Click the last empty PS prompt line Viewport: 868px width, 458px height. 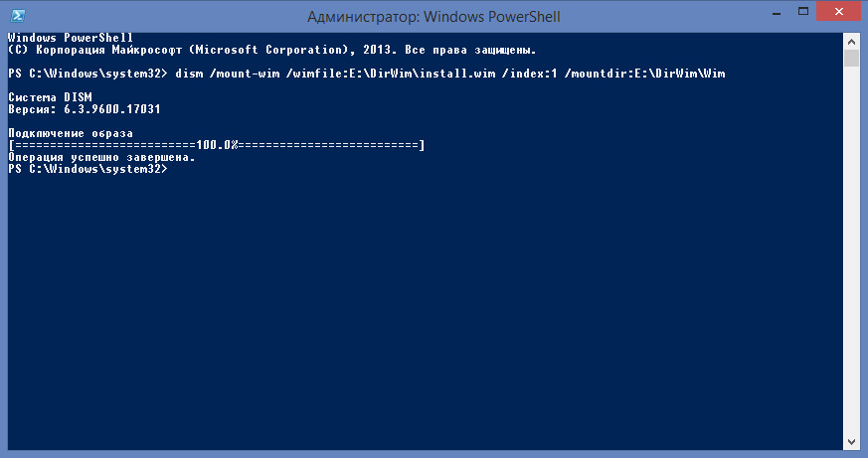[x=87, y=169]
